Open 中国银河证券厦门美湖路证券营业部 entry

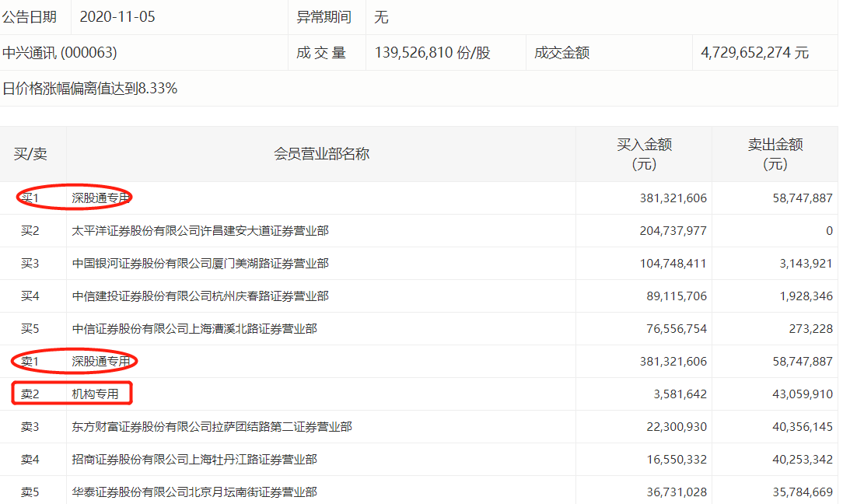click(x=200, y=264)
